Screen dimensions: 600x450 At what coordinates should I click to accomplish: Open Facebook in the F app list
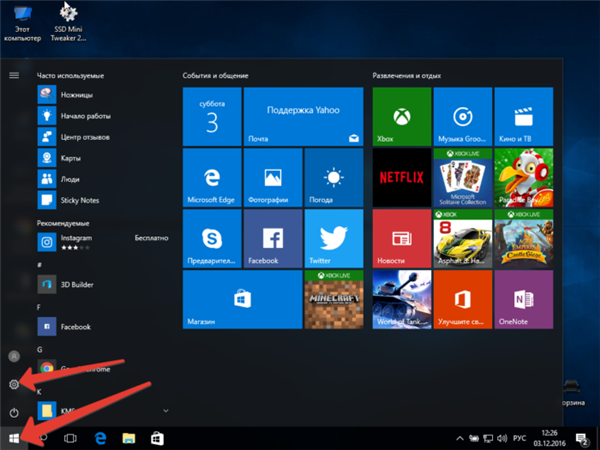(103, 327)
